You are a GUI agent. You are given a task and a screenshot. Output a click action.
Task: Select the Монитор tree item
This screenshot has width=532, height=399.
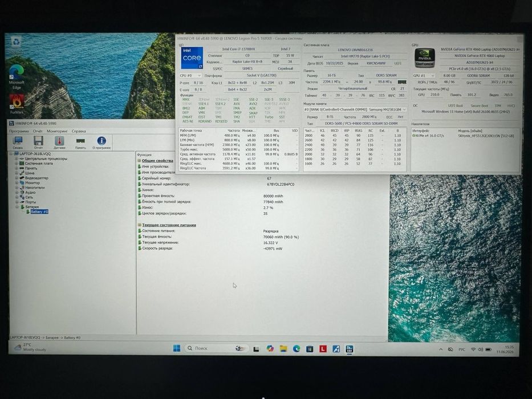33,182
